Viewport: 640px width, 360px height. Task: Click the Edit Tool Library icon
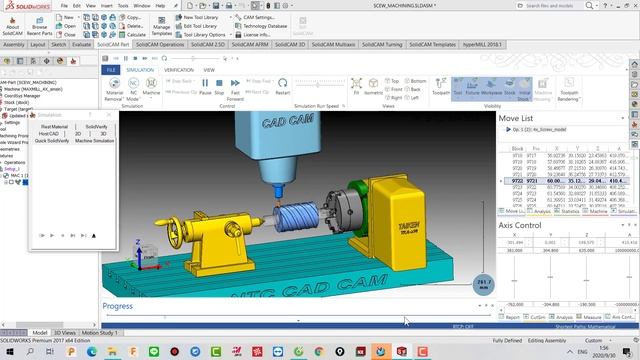point(178,26)
